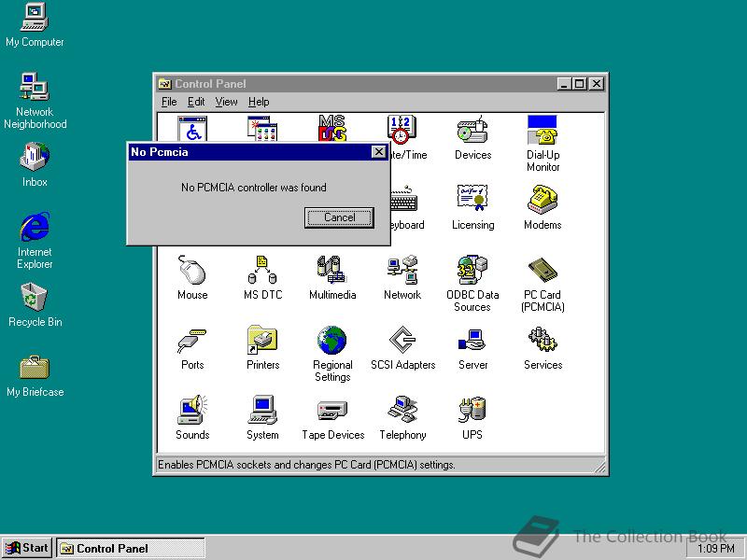Open the View menu in Control Panel

pyautogui.click(x=226, y=102)
